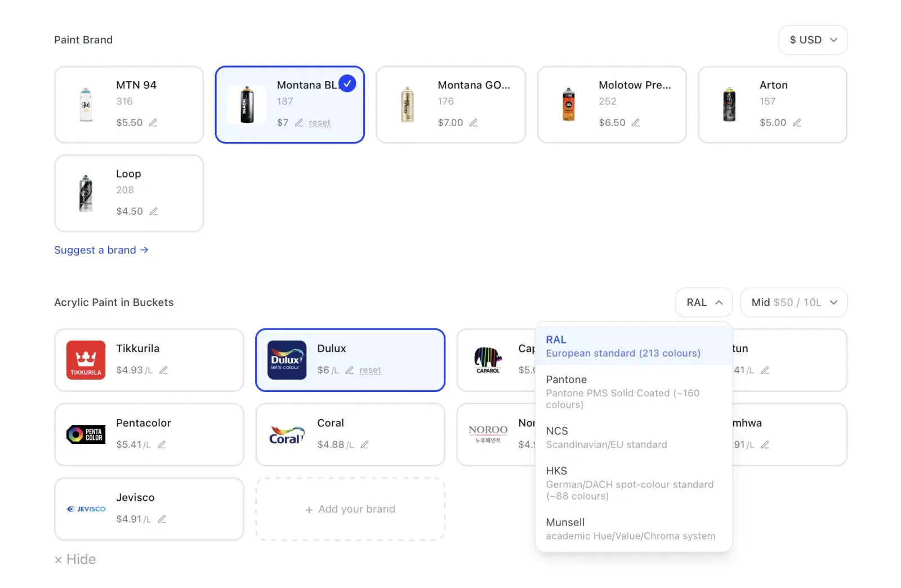Reset the Dulux price
This screenshot has height=588, width=901.
click(371, 370)
